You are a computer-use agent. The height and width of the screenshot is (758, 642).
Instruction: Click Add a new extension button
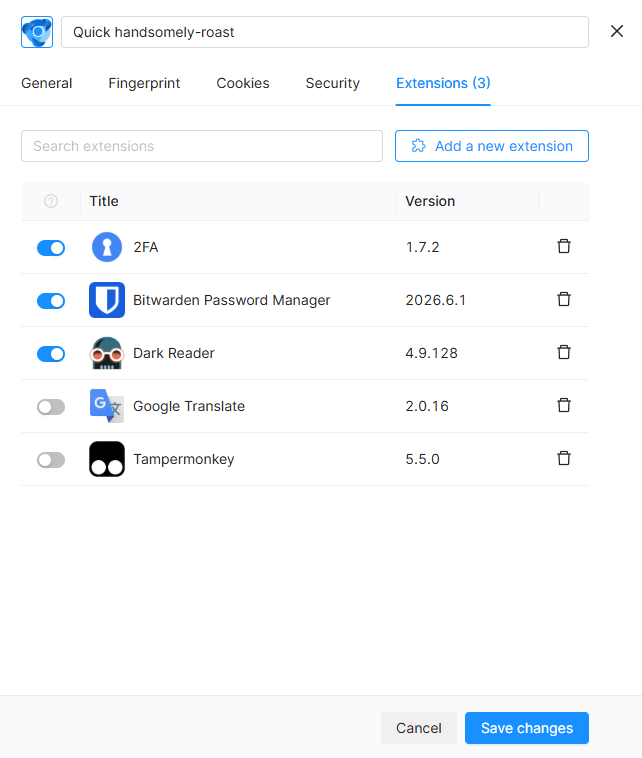pos(492,146)
